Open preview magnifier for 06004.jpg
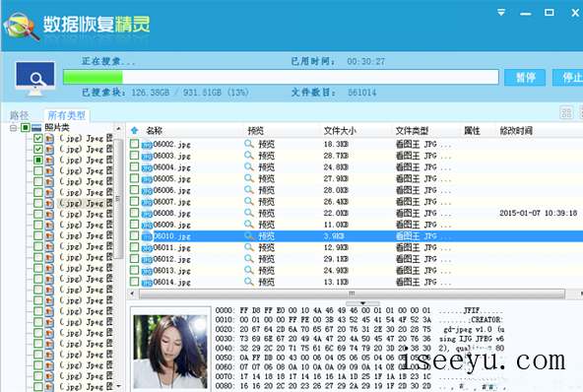Screen dimensions: 583x392 point(249,166)
